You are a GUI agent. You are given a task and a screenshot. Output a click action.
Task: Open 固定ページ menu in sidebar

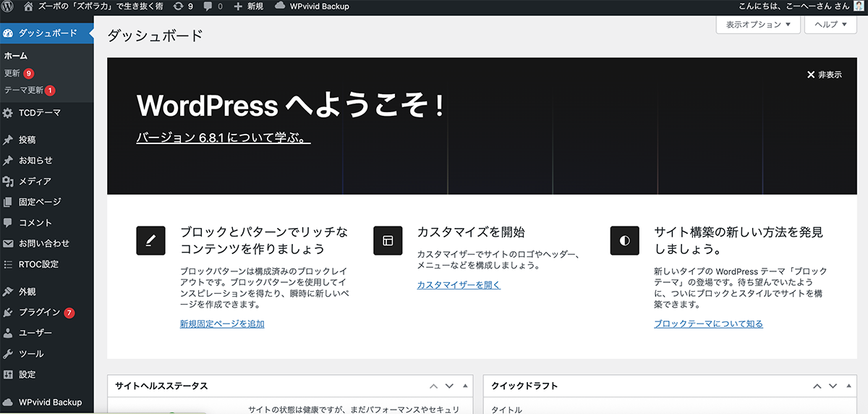(40, 202)
